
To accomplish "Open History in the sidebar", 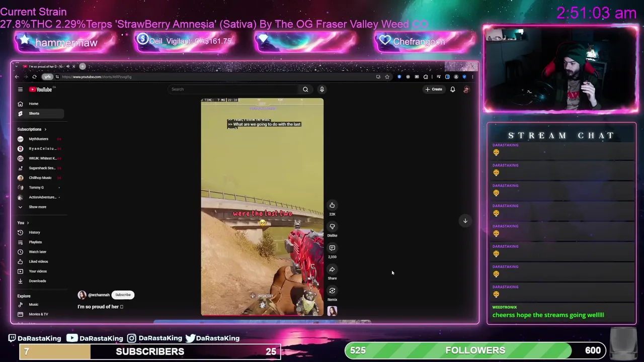I will pos(39,232).
